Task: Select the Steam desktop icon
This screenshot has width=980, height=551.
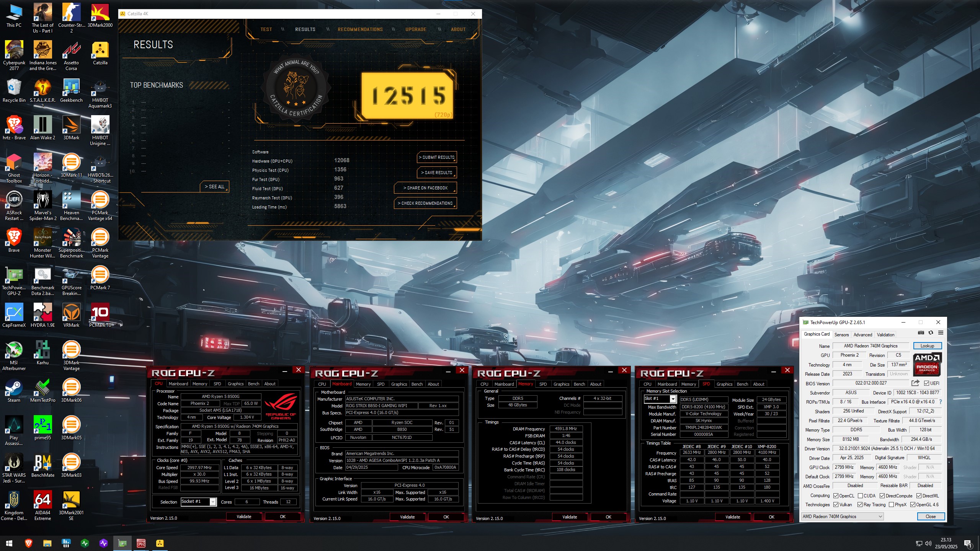Action: click(14, 391)
